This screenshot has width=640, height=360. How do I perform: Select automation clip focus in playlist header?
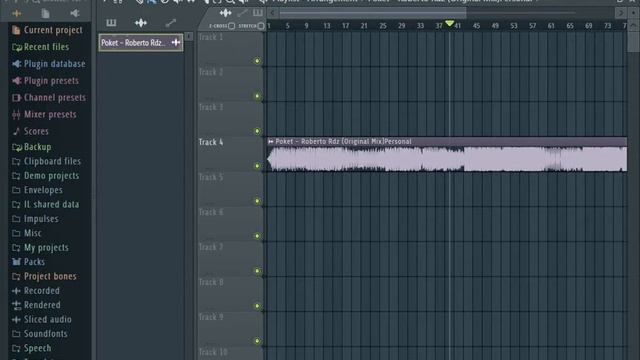(x=242, y=13)
